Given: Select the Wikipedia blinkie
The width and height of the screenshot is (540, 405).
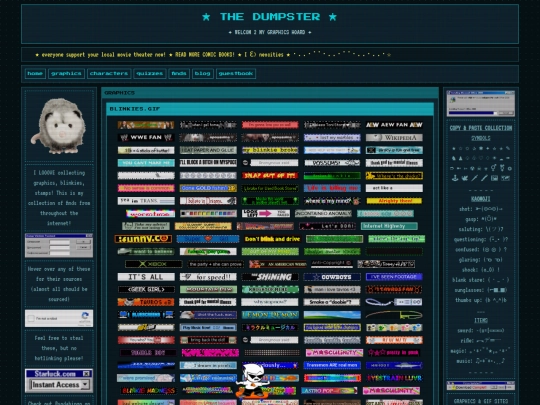Looking at the screenshot, I should 394,137.
